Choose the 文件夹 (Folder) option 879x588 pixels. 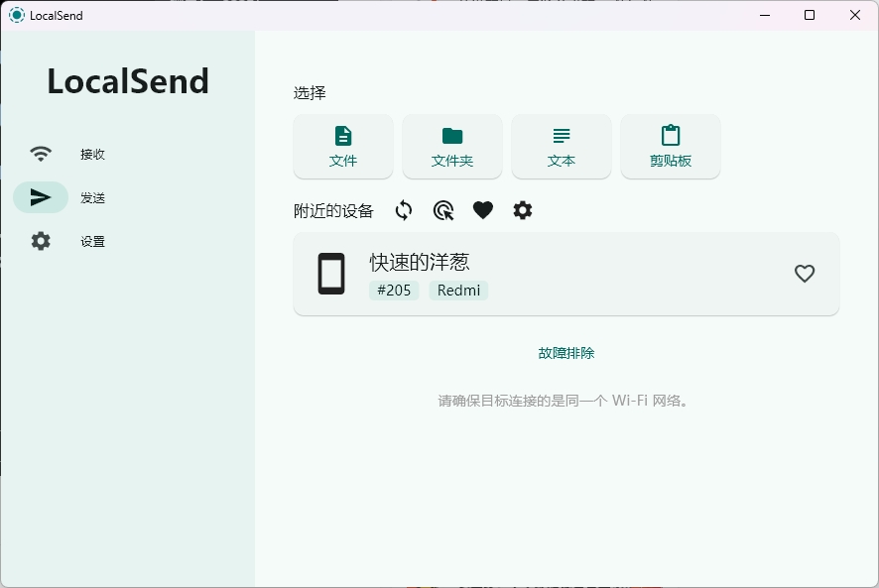(452, 147)
